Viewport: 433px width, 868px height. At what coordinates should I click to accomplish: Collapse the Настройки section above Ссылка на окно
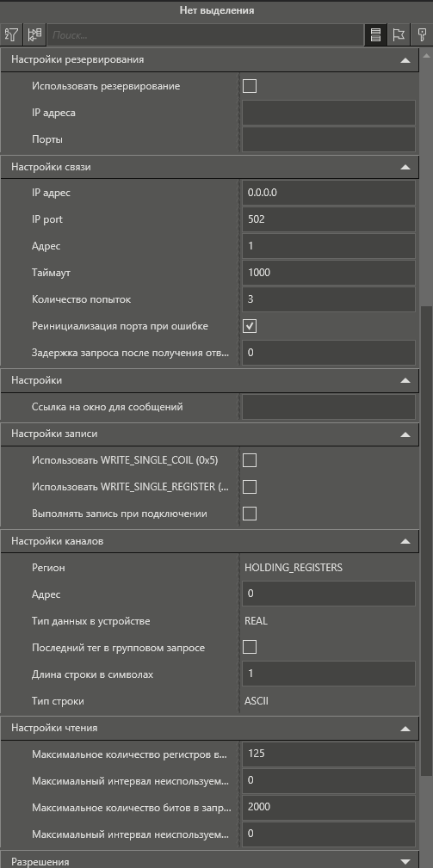pyautogui.click(x=405, y=380)
